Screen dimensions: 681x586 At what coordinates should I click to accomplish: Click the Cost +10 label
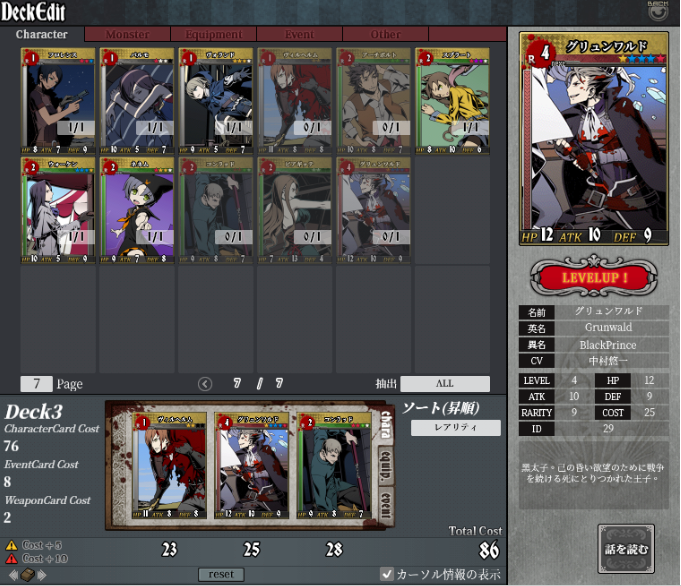45,559
